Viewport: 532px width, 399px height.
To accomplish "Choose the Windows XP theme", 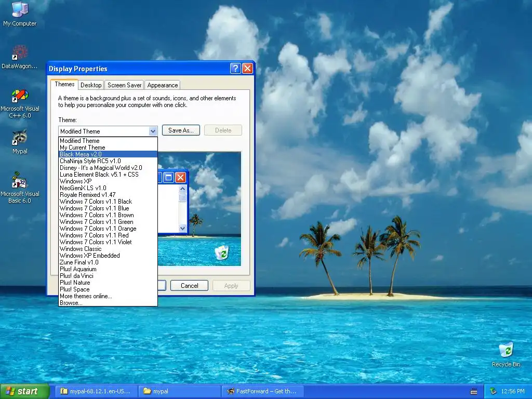I will click(108, 181).
